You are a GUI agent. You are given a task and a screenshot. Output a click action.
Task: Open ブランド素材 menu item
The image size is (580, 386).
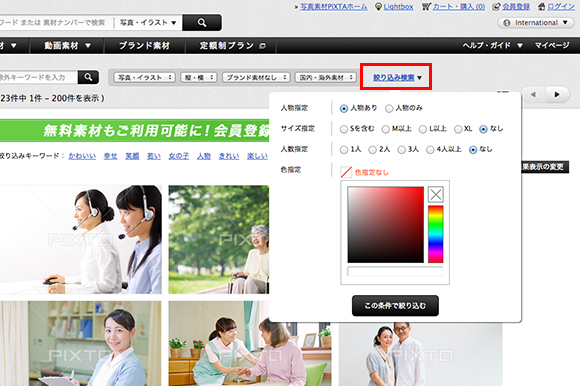144,45
